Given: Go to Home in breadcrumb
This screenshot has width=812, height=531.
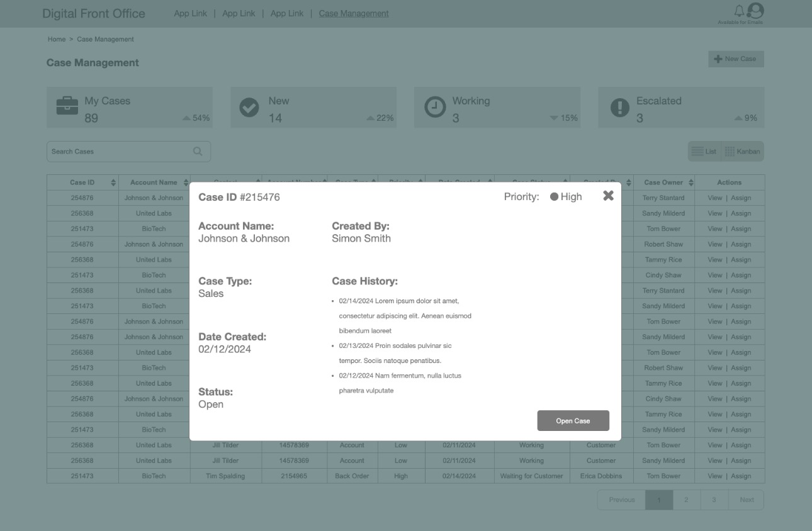Looking at the screenshot, I should [57, 39].
